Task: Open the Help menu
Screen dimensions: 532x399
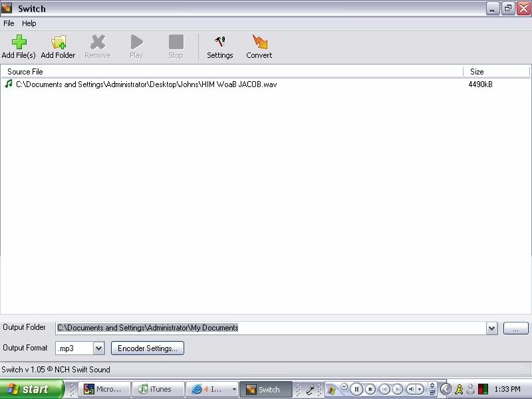Action: pyautogui.click(x=29, y=23)
